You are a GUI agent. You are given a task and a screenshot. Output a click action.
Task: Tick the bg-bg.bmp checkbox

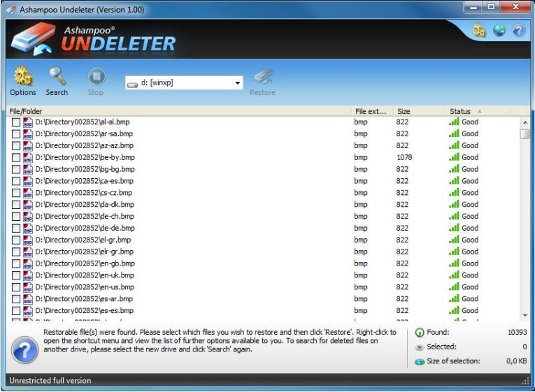[x=16, y=169]
